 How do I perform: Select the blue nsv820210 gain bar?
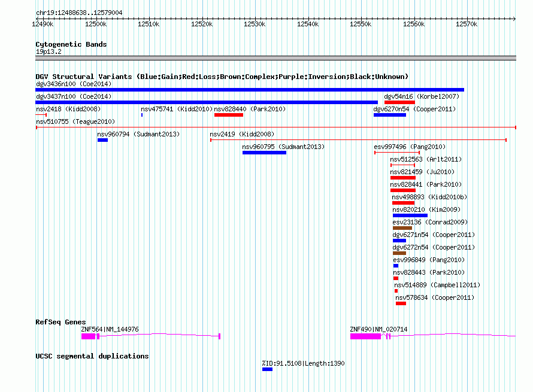point(410,215)
